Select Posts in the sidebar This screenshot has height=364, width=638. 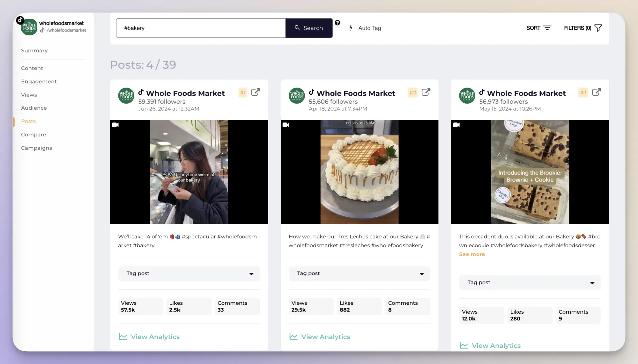pos(28,121)
